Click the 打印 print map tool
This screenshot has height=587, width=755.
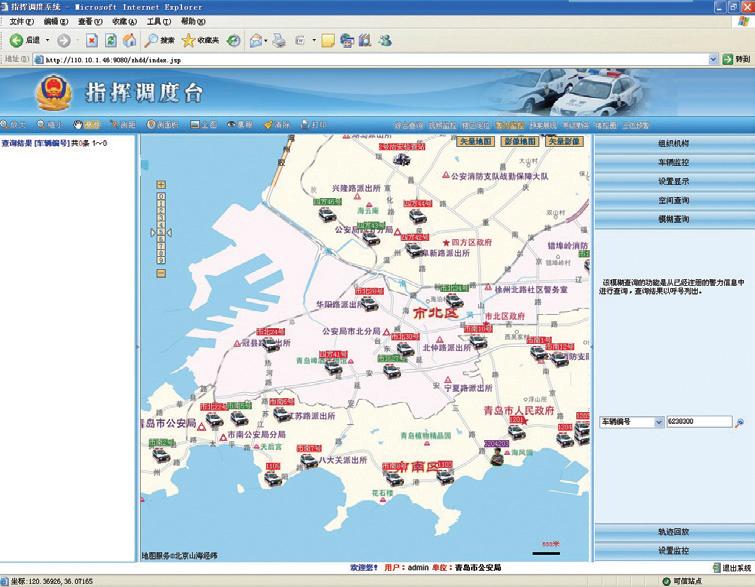[313, 125]
